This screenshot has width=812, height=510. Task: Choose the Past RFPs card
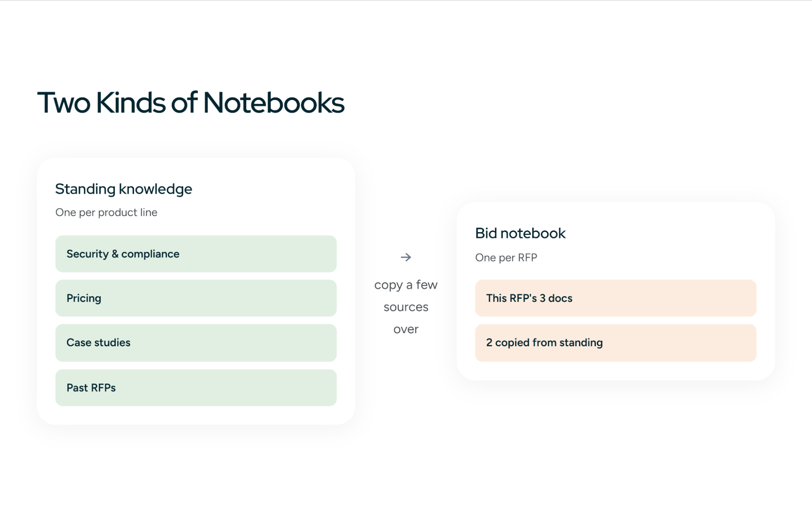point(196,388)
